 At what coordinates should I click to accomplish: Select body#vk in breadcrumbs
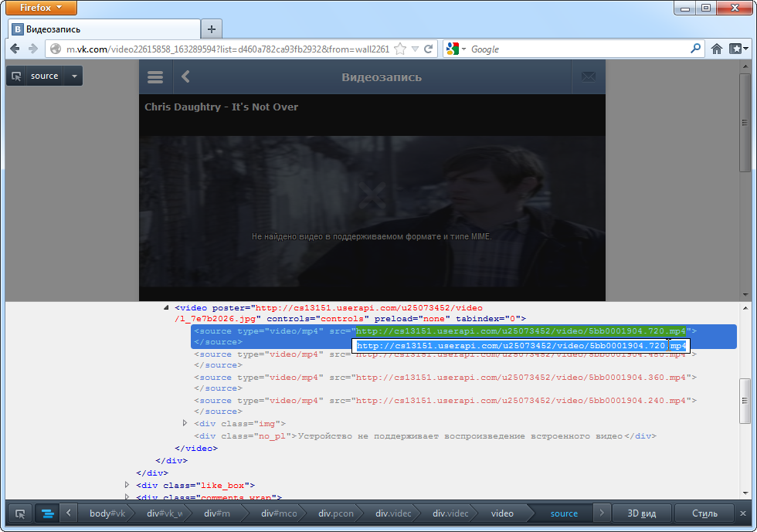tap(107, 513)
